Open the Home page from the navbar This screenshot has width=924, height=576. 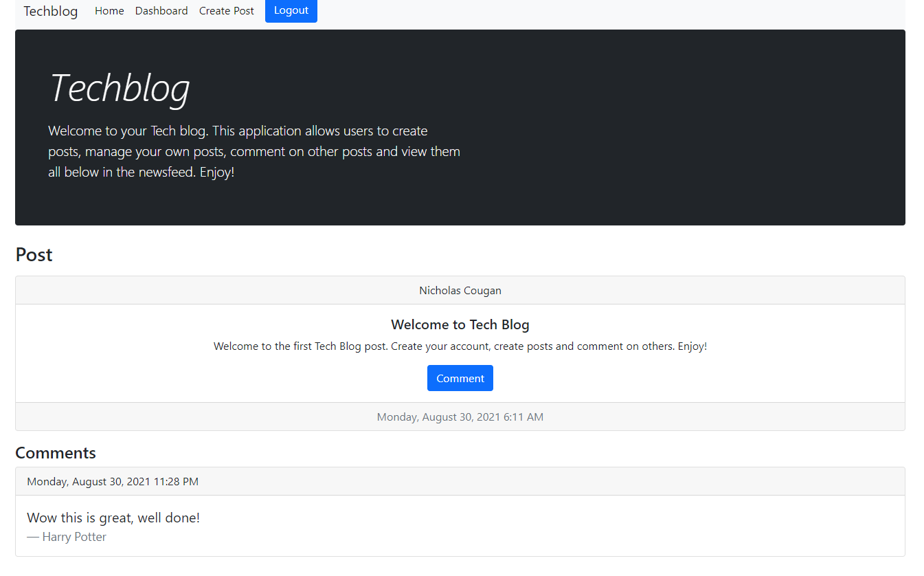tap(109, 10)
